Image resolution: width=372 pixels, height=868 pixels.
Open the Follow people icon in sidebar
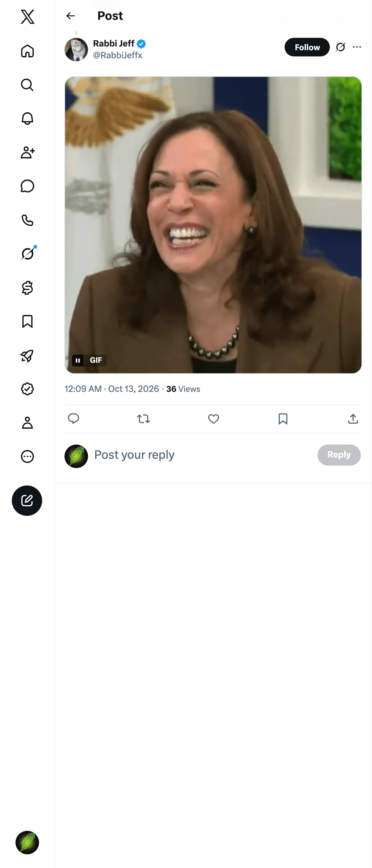tap(27, 152)
